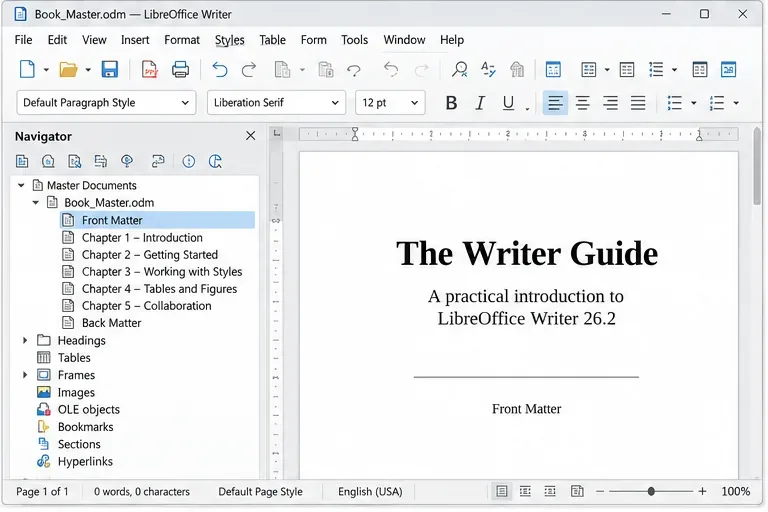The height and width of the screenshot is (512, 768).
Task: Open the 12 pt font size dropdown
Action: click(x=414, y=103)
